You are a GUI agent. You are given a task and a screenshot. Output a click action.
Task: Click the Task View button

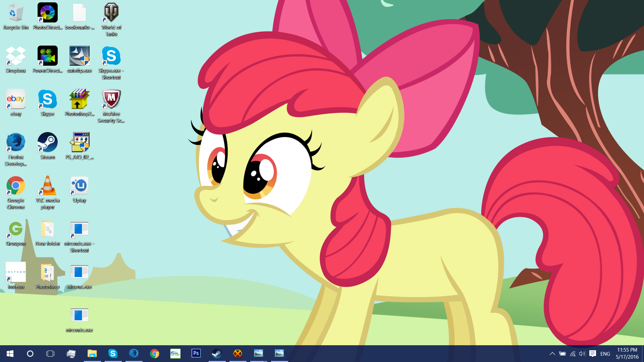point(50,354)
